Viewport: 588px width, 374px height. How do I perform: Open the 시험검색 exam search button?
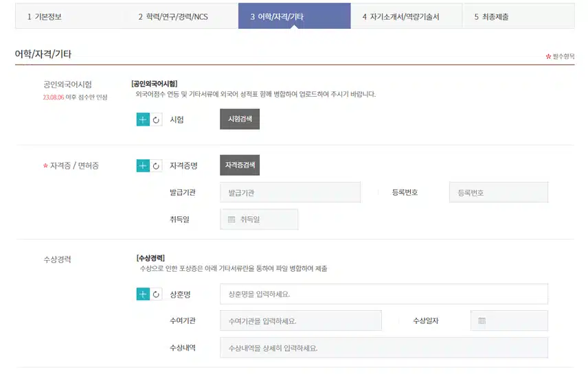click(x=240, y=119)
